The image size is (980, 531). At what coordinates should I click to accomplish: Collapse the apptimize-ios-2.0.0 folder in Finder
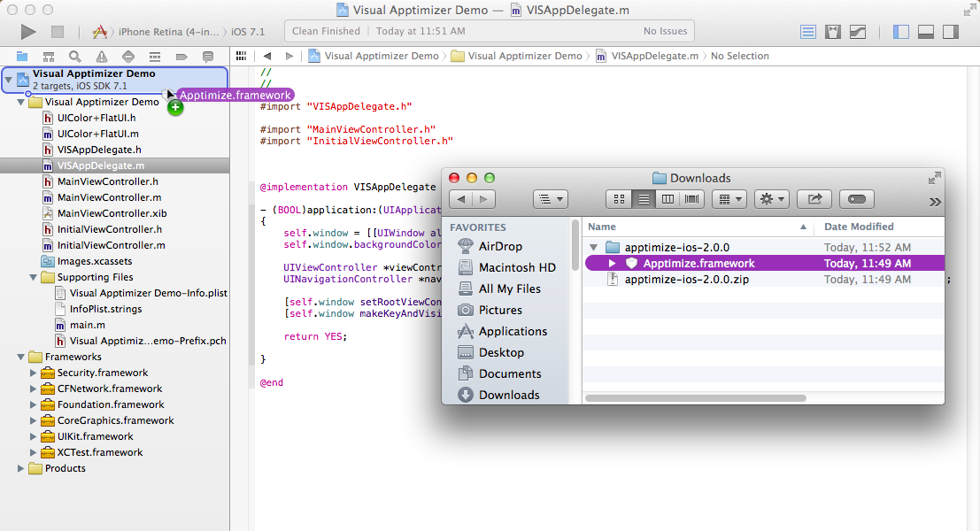594,248
